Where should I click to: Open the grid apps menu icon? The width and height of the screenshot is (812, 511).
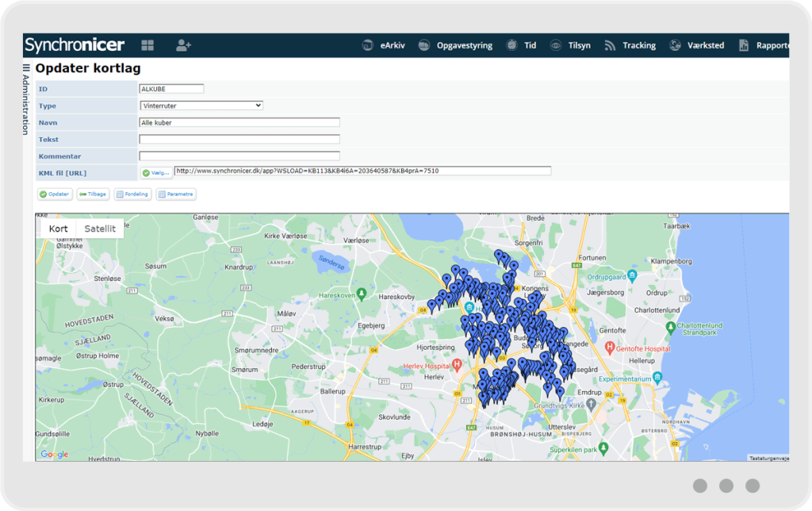(x=147, y=45)
